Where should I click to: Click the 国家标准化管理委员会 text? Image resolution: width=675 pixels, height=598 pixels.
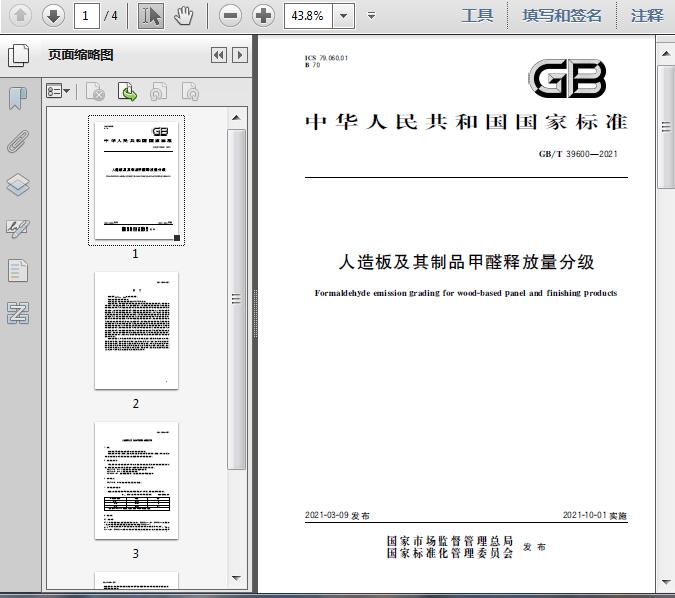[449, 553]
